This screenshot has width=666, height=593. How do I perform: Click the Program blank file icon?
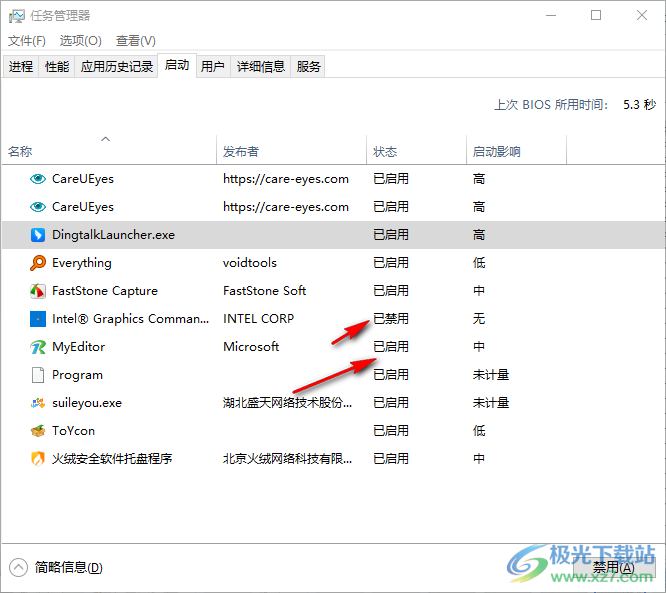38,375
